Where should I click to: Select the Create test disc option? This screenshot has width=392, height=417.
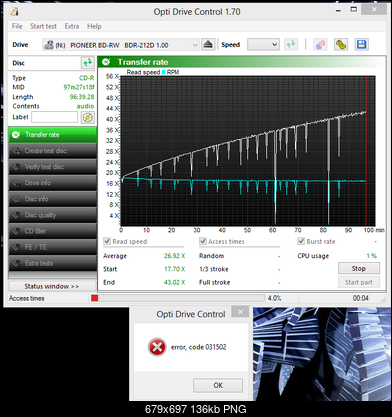[x=53, y=151]
